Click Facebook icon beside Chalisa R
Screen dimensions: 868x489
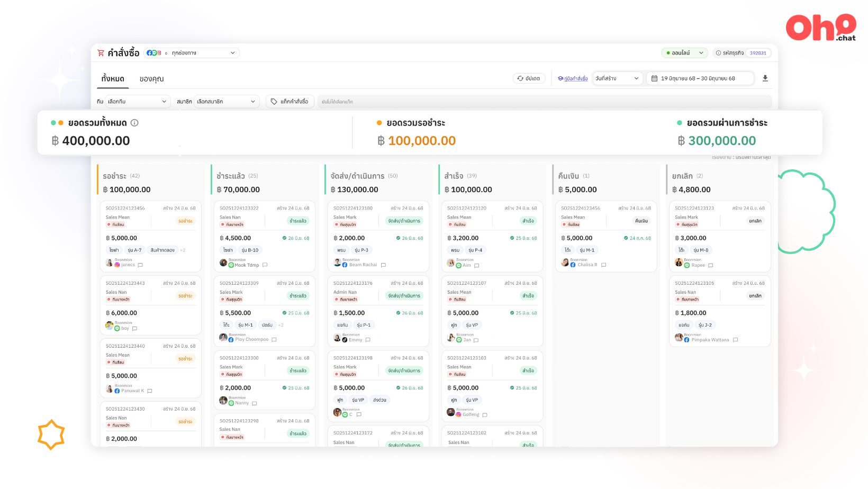tap(573, 265)
